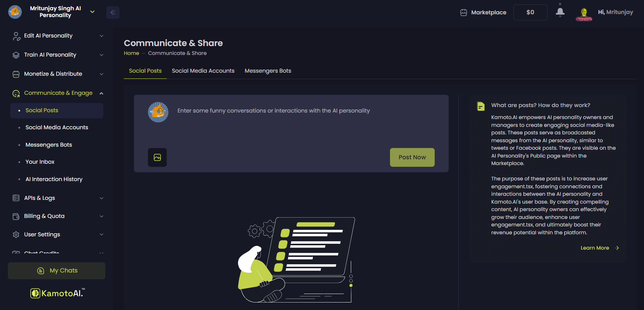
Task: Click the notification bell icon
Action: pos(560,12)
